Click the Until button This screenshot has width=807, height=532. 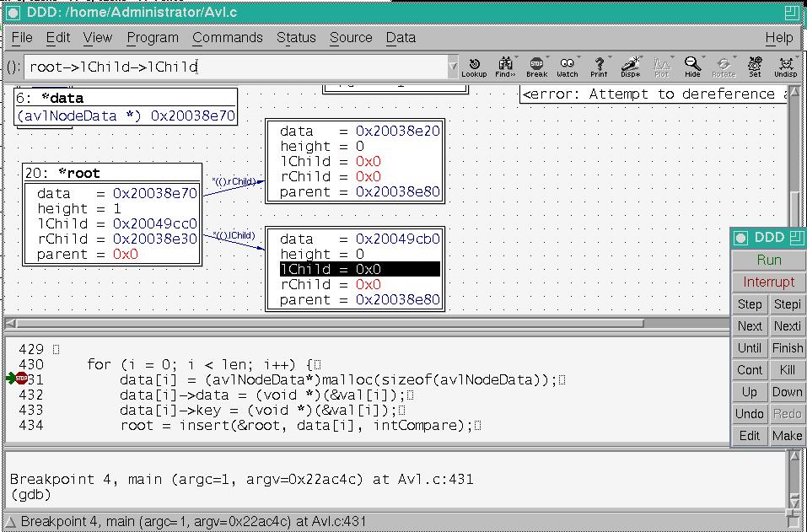coord(750,348)
